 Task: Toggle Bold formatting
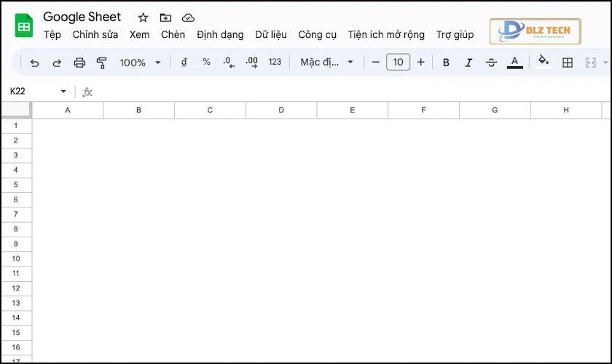[446, 63]
